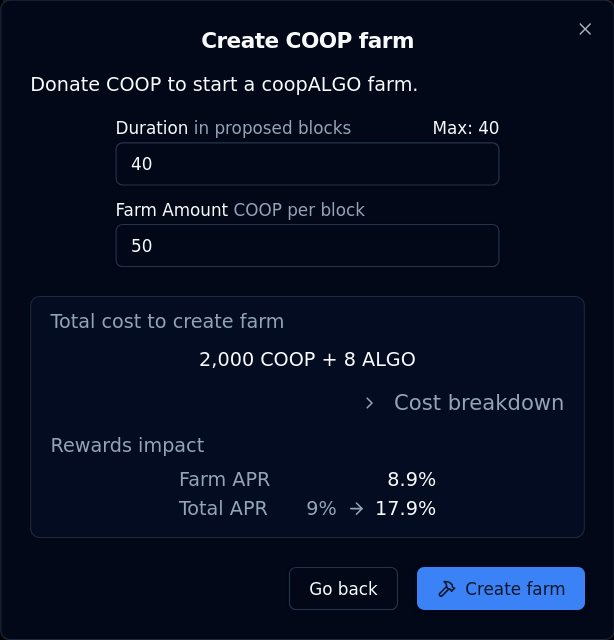The height and width of the screenshot is (640, 614).
Task: Click the hammer icon on Create farm
Action: [x=447, y=589]
